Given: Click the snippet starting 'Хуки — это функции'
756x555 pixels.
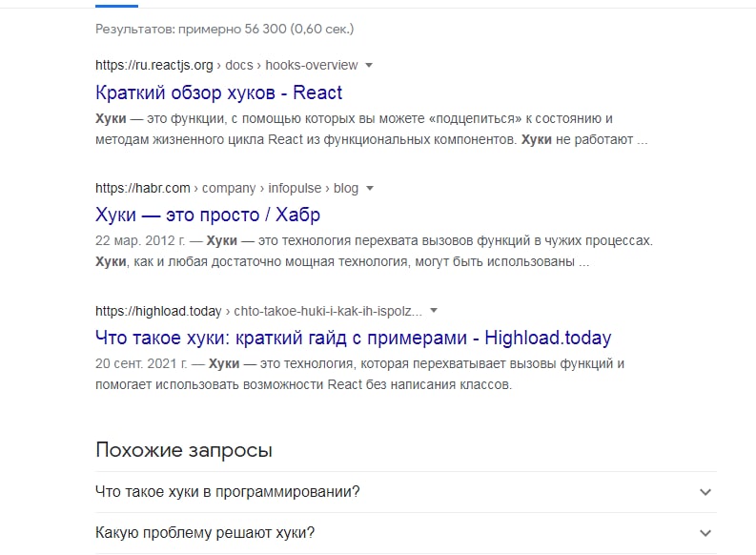Looking at the screenshot, I should [371, 129].
